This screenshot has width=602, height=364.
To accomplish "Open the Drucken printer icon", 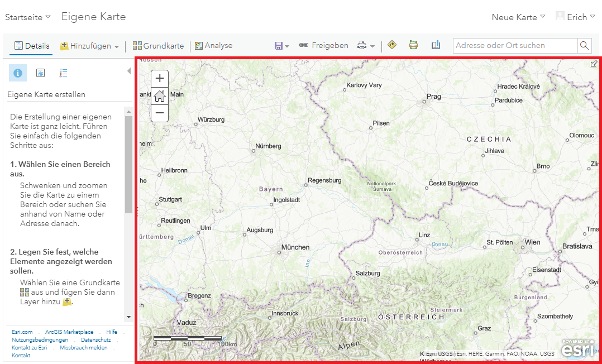I will pos(363,45).
